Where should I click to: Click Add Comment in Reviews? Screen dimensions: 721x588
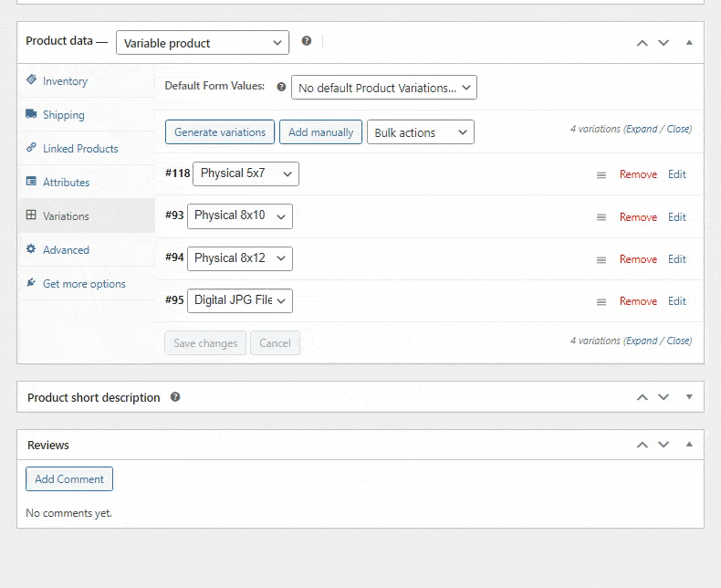[x=69, y=479]
